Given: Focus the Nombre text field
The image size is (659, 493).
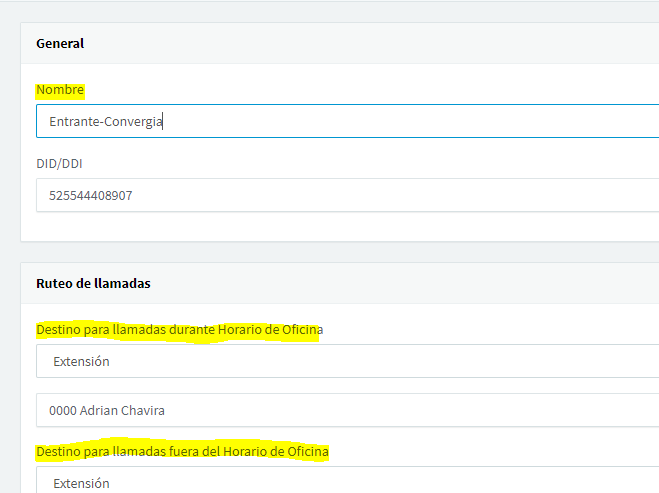Looking at the screenshot, I should click(348, 121).
